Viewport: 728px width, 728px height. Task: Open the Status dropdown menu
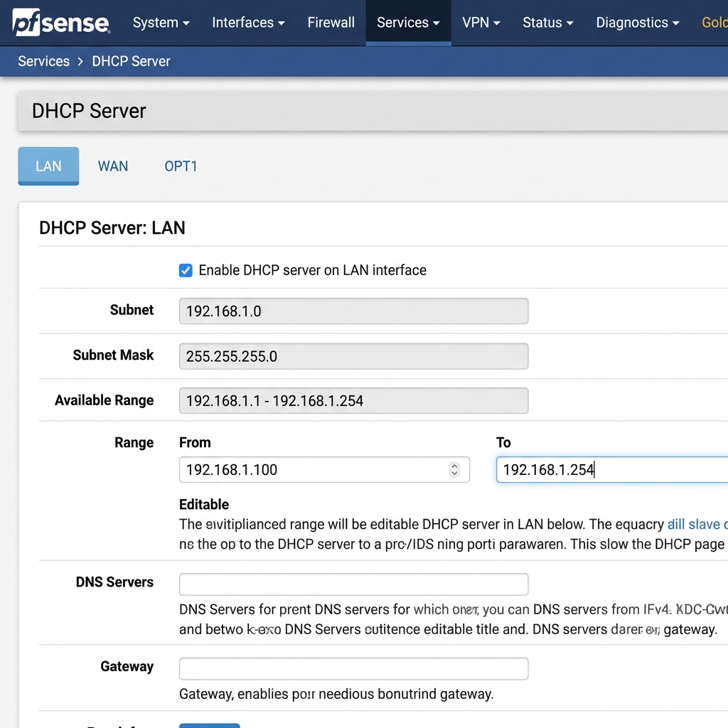[547, 23]
